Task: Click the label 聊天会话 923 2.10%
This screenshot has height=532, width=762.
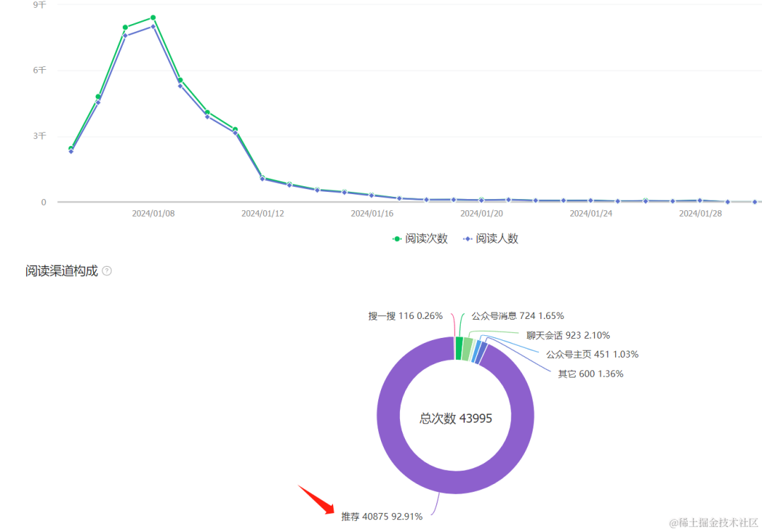Action: [x=567, y=335]
